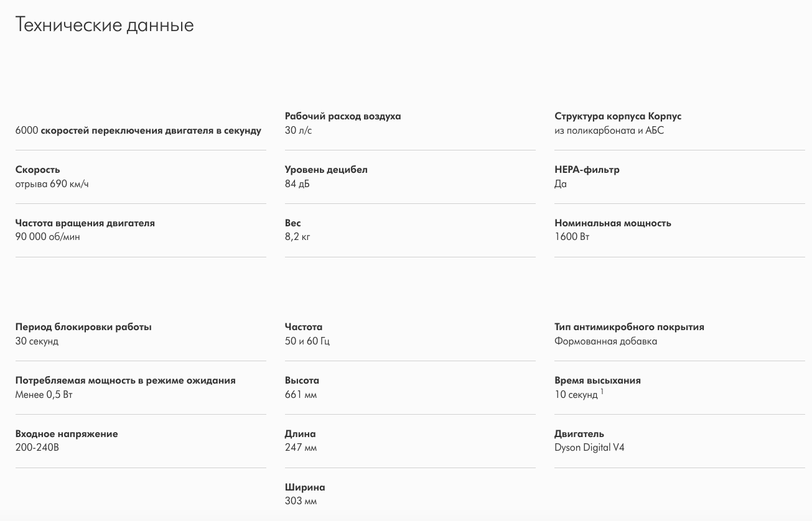Select the 90 000 об/мин value
Screen dimensions: 812x521
tap(48, 237)
